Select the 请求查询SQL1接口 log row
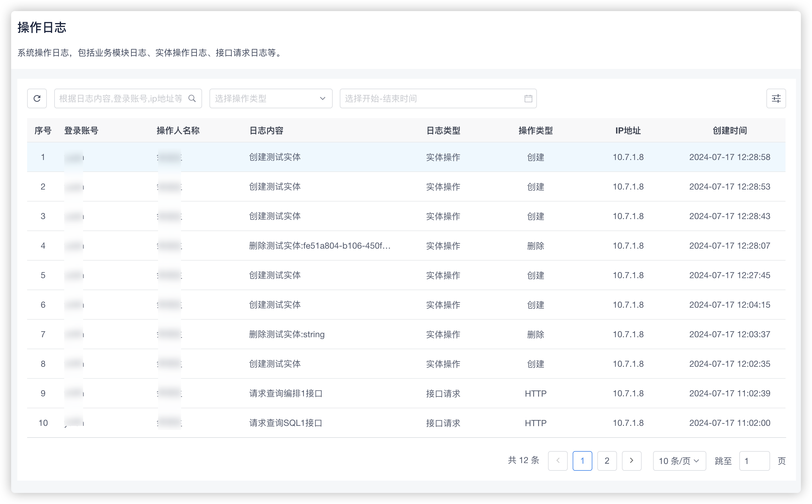The height and width of the screenshot is (504, 812). click(x=286, y=423)
